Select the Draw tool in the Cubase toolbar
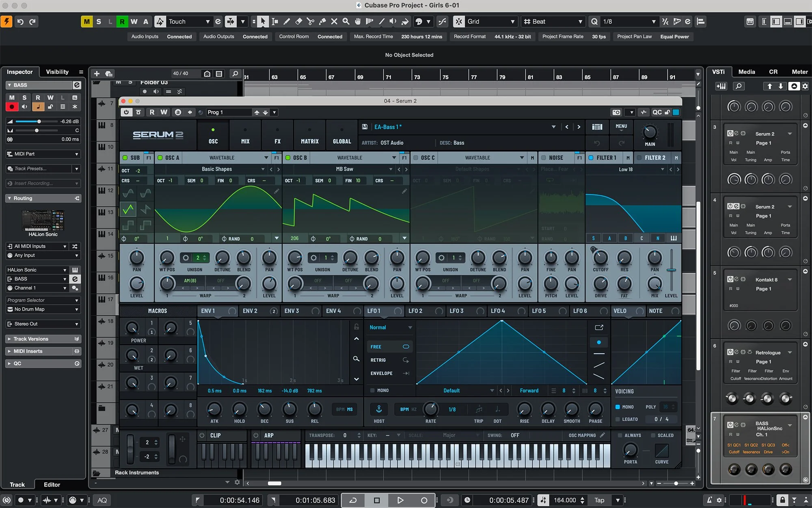The image size is (812, 508). point(287,22)
